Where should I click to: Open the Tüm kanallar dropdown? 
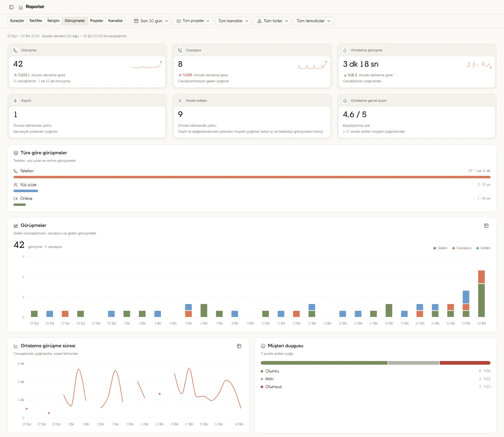[233, 21]
